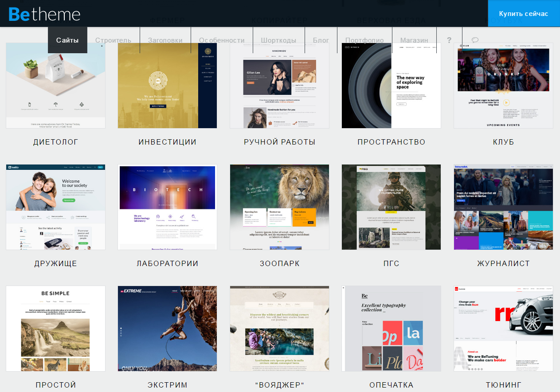Click the ЛАБОРАТОРИИ caption text
Viewport: 560px width, 392px height.
168,263
